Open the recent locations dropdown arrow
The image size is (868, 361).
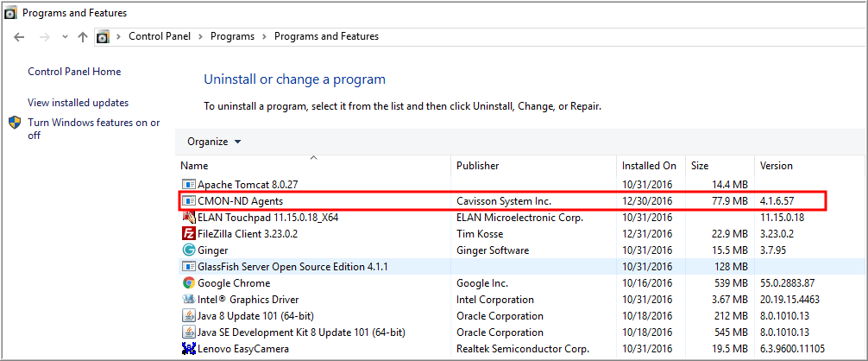click(x=65, y=37)
